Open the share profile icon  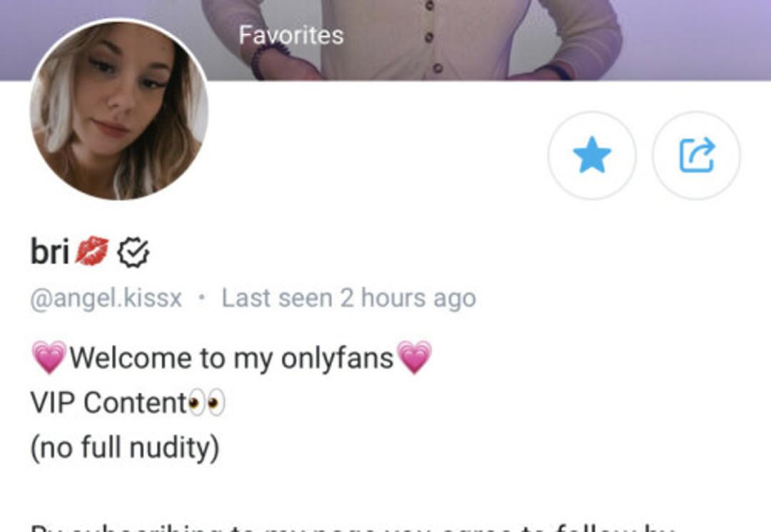click(696, 155)
